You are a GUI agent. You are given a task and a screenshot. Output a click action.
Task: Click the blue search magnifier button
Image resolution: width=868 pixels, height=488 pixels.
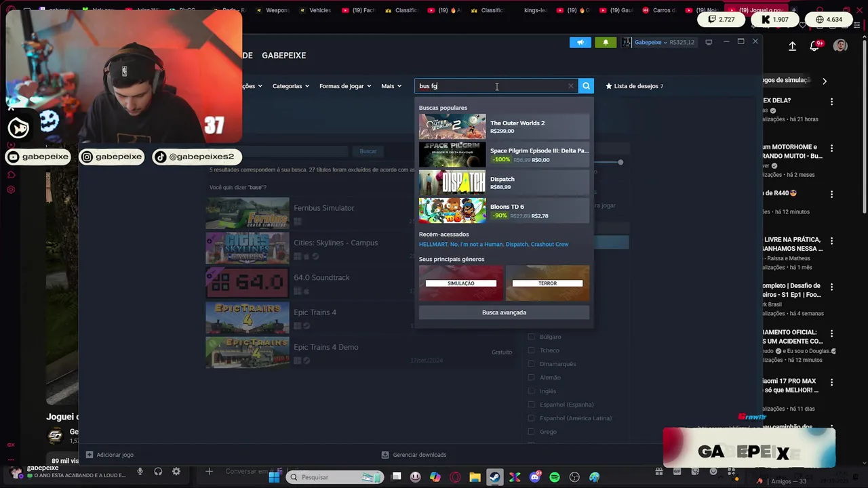(x=587, y=86)
